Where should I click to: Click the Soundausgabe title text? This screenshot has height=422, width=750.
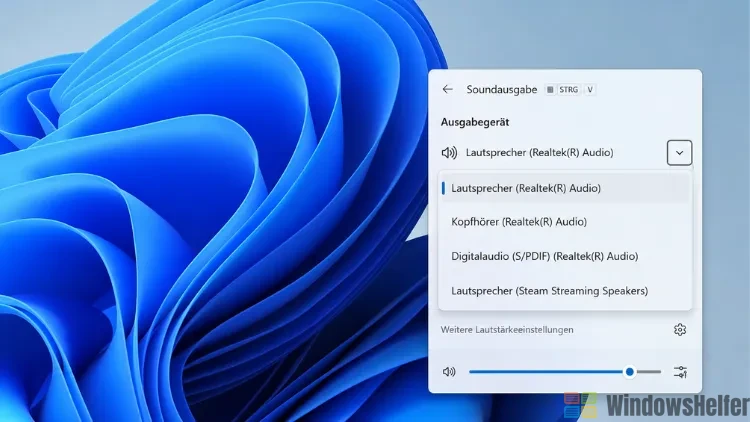pos(502,89)
